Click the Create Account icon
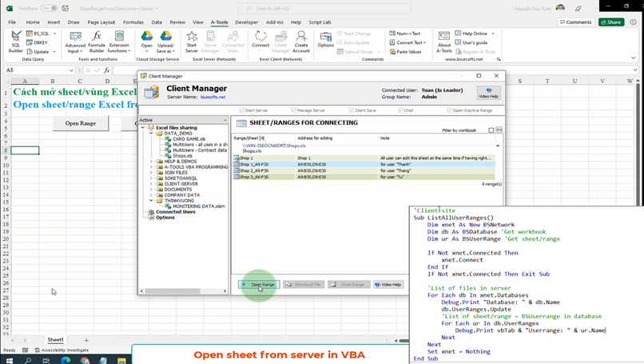Screen dimensions: 644x364 (301, 42)
